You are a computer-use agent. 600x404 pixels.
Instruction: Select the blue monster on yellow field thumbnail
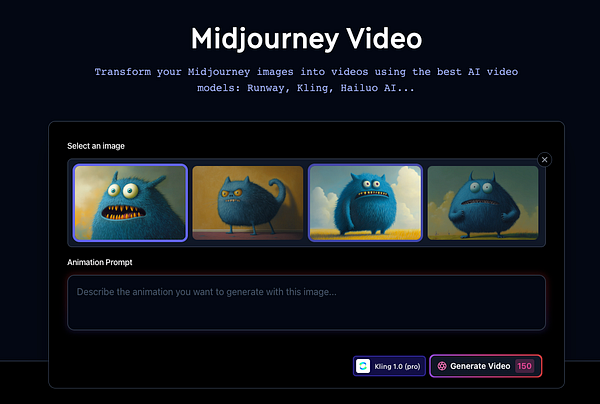(365, 203)
